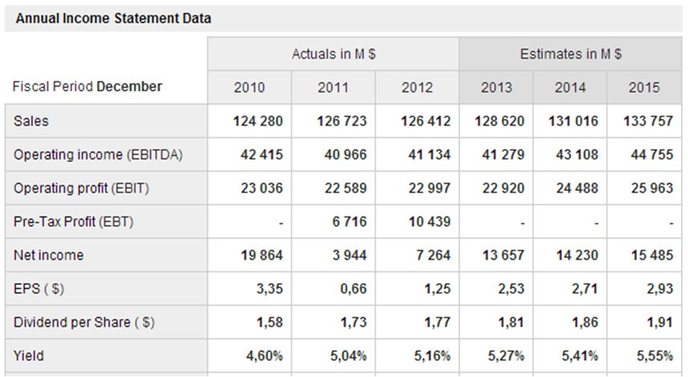Select the Yield row label
688x377 pixels.
click(x=29, y=355)
